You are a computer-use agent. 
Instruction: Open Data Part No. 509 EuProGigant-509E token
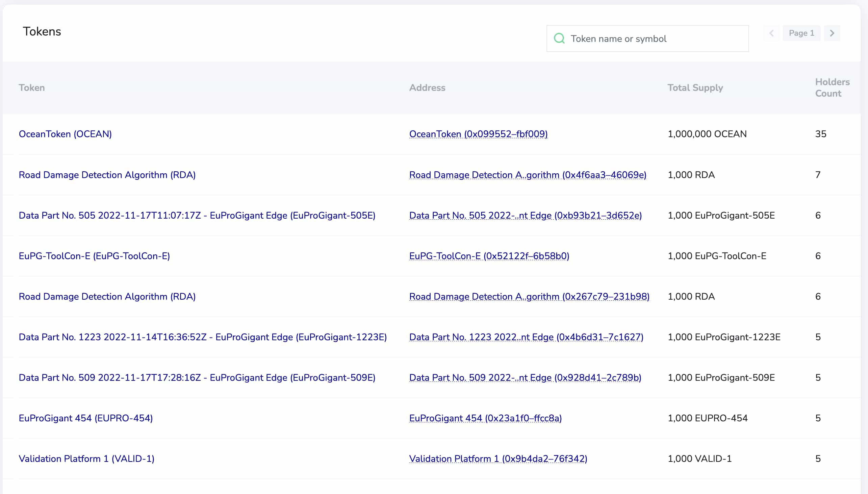click(x=197, y=378)
